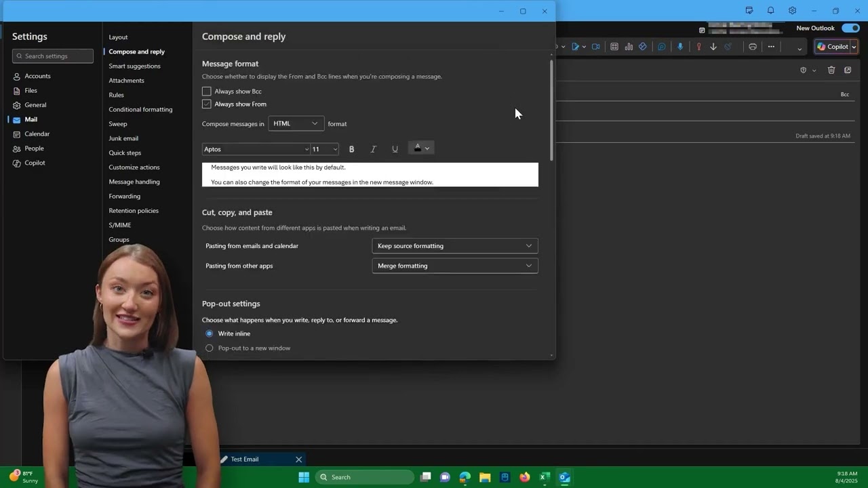The image size is (868, 488).
Task: Select the Write inline radio option
Action: coord(209,333)
